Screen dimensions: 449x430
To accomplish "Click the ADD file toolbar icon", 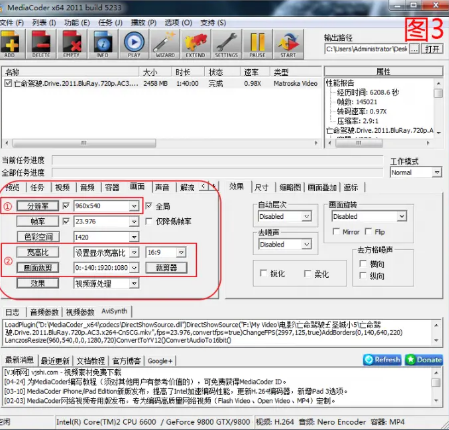I will pos(10,44).
